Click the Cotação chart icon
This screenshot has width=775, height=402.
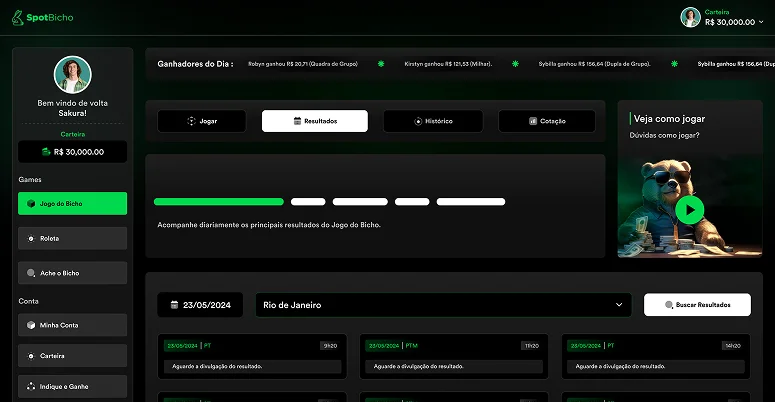(533, 121)
